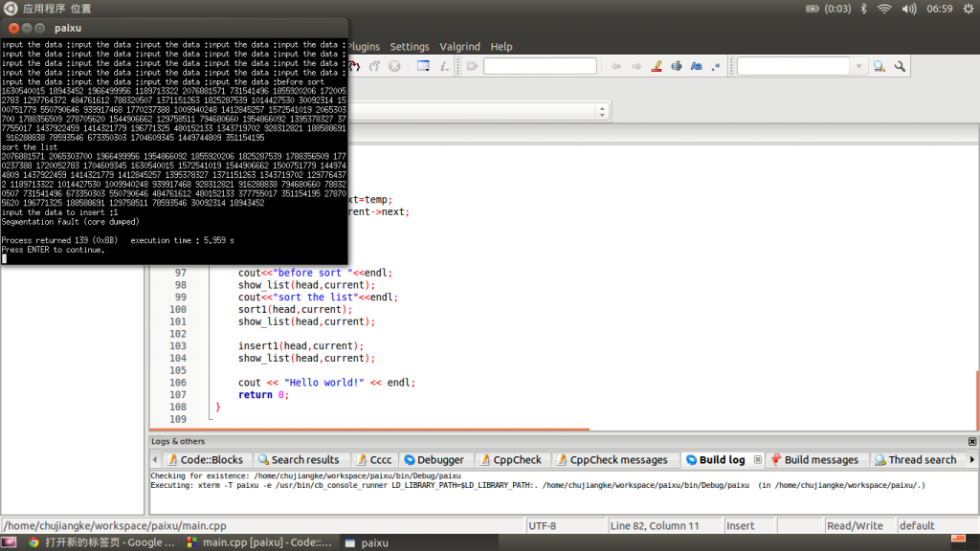This screenshot has height=551, width=980.
Task: Open the Settings menu in Code::Blocks
Action: tap(410, 46)
